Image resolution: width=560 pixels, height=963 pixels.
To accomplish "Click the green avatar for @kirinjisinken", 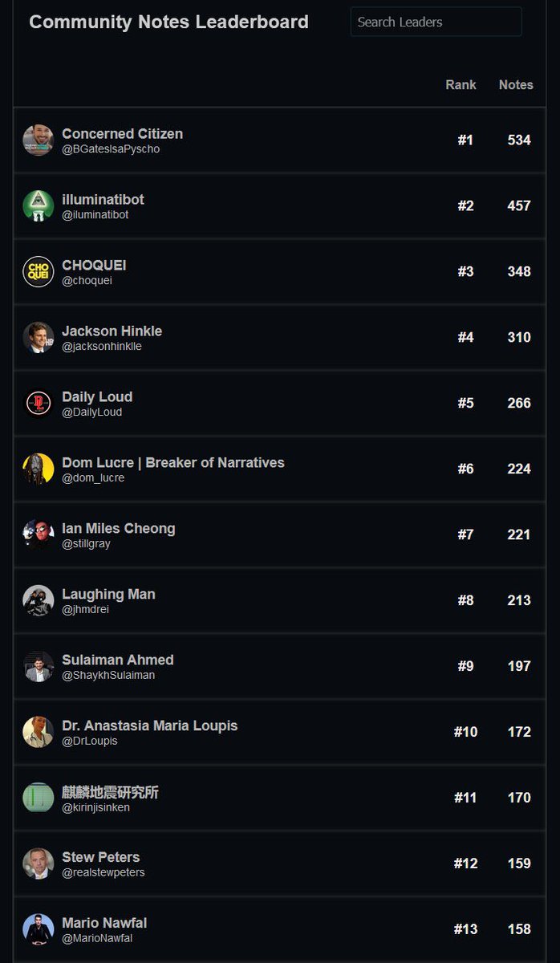I will [39, 798].
